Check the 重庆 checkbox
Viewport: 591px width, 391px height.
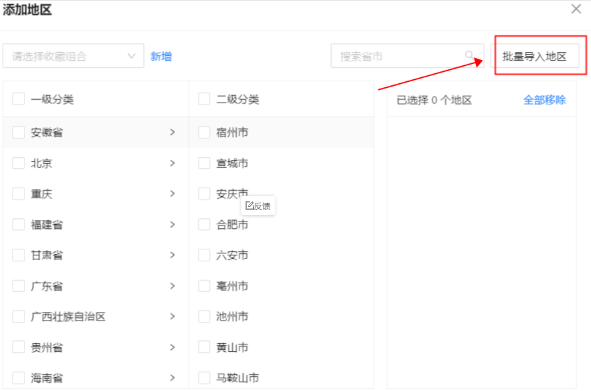pyautogui.click(x=18, y=194)
